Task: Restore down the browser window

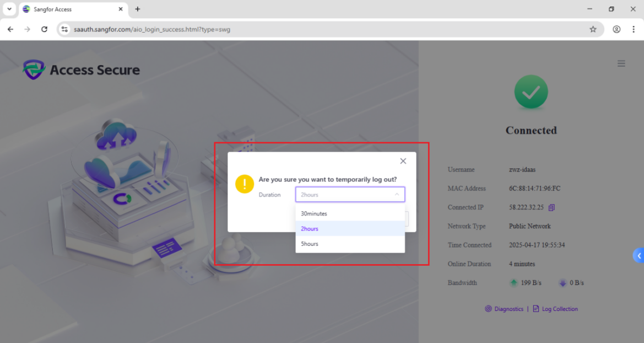Action: tap(611, 9)
